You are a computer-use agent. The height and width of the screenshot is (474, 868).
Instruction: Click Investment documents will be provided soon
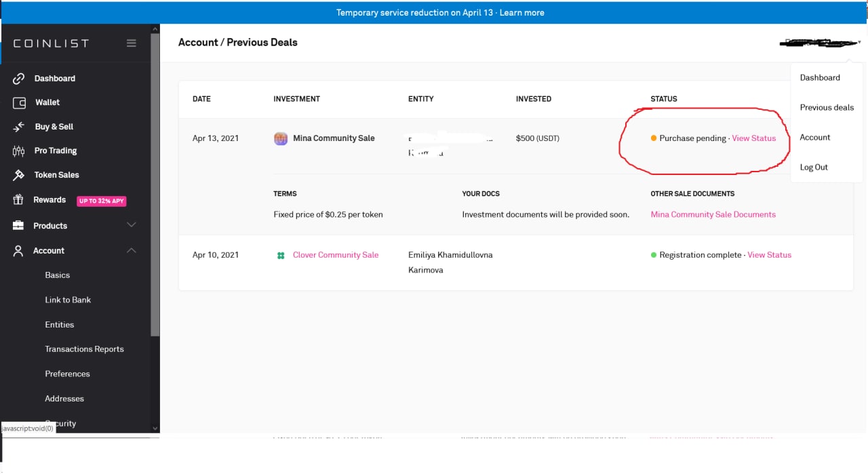[x=546, y=214]
